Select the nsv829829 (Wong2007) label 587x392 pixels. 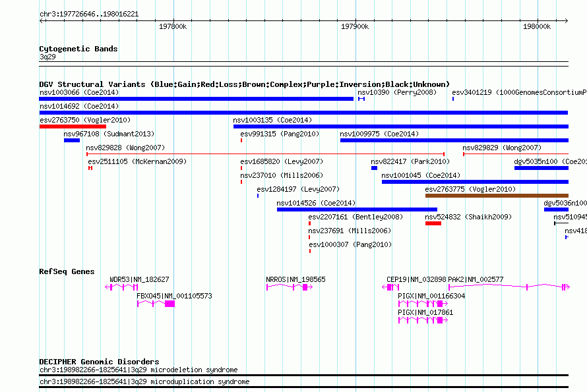pos(502,148)
